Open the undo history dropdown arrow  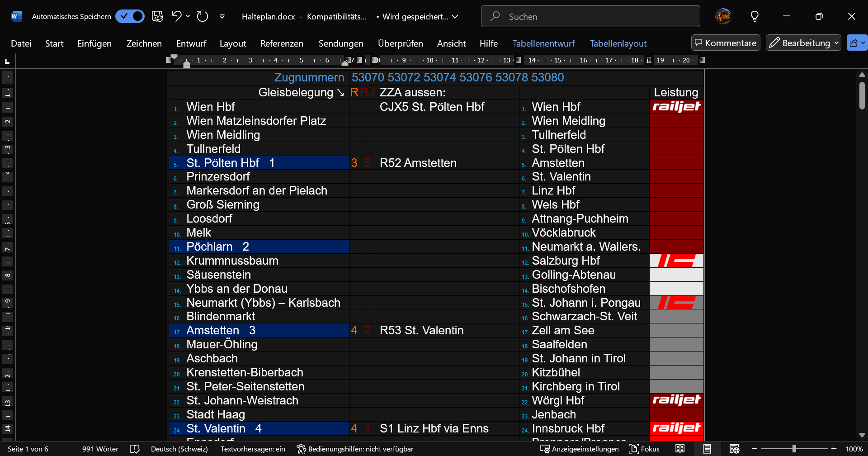188,17
